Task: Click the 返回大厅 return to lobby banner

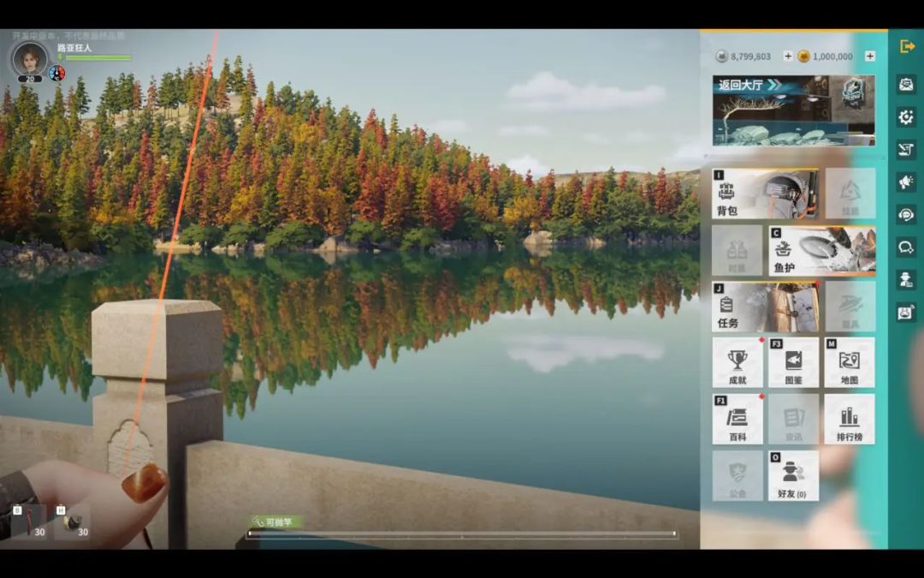Action: coord(794,110)
